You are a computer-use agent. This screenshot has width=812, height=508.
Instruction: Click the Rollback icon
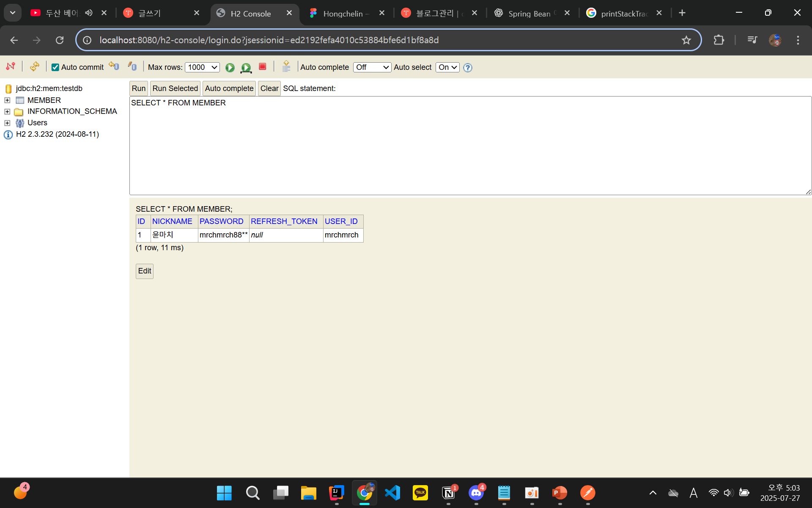coord(114,66)
